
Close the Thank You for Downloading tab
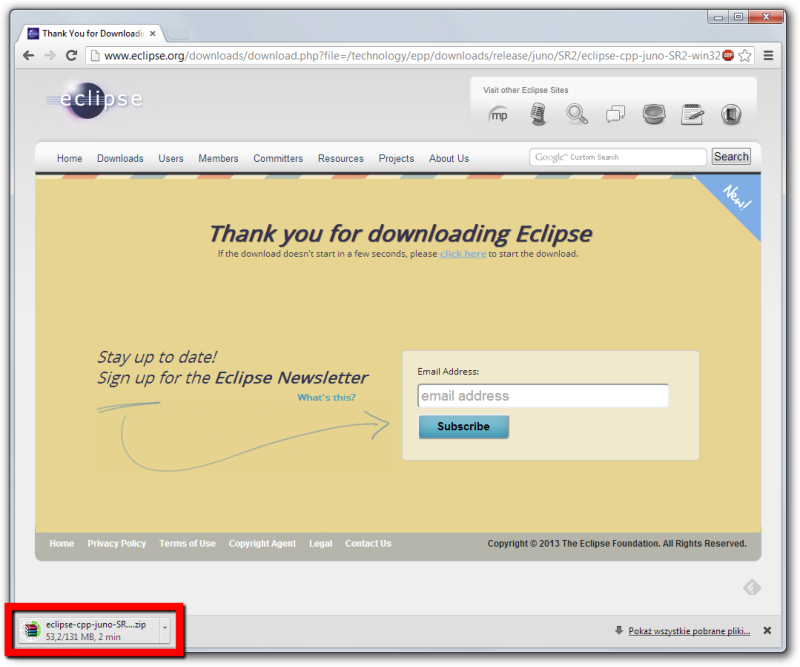153,34
